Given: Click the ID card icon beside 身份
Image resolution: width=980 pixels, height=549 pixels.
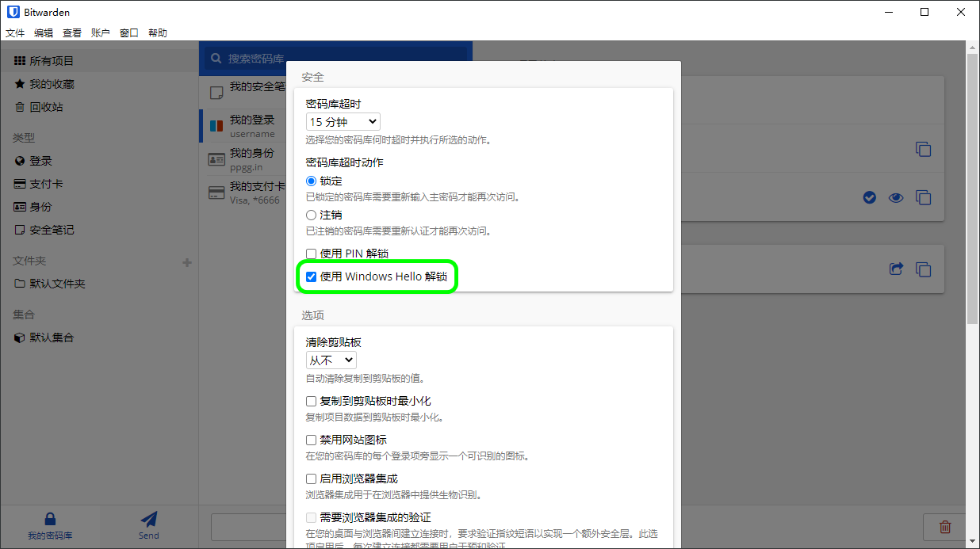Looking at the screenshot, I should click(20, 207).
